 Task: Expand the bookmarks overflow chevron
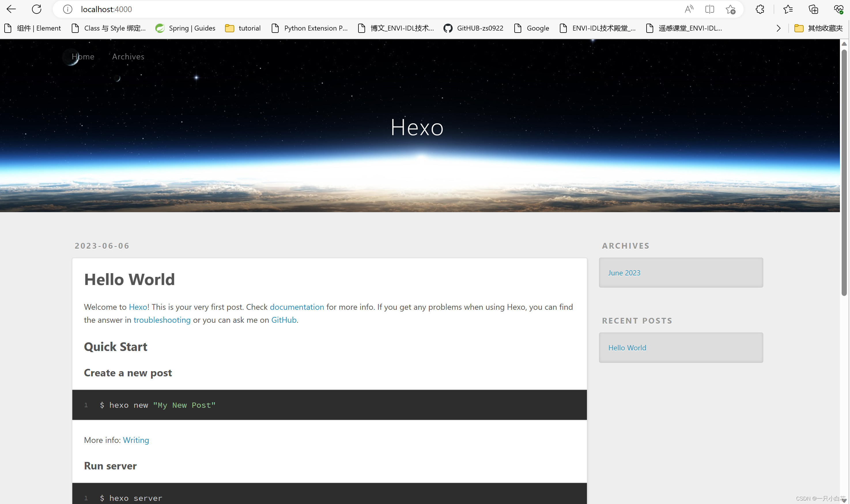(x=778, y=28)
